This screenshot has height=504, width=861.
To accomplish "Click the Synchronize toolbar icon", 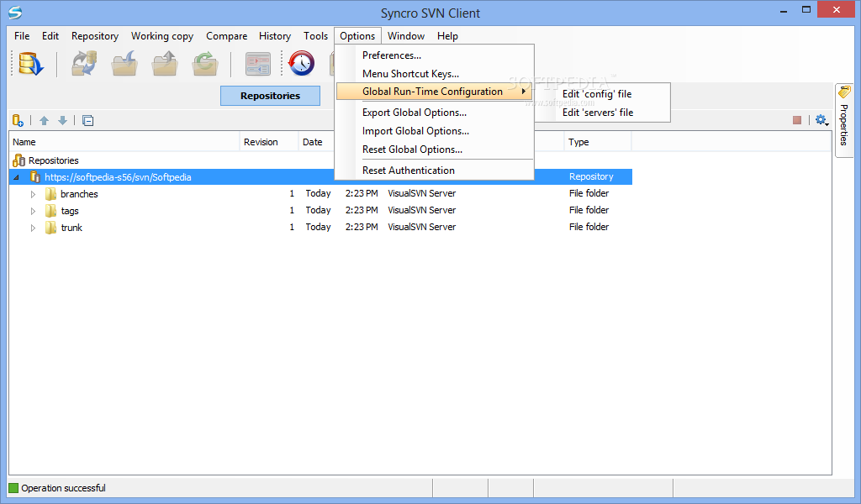I will [x=85, y=64].
